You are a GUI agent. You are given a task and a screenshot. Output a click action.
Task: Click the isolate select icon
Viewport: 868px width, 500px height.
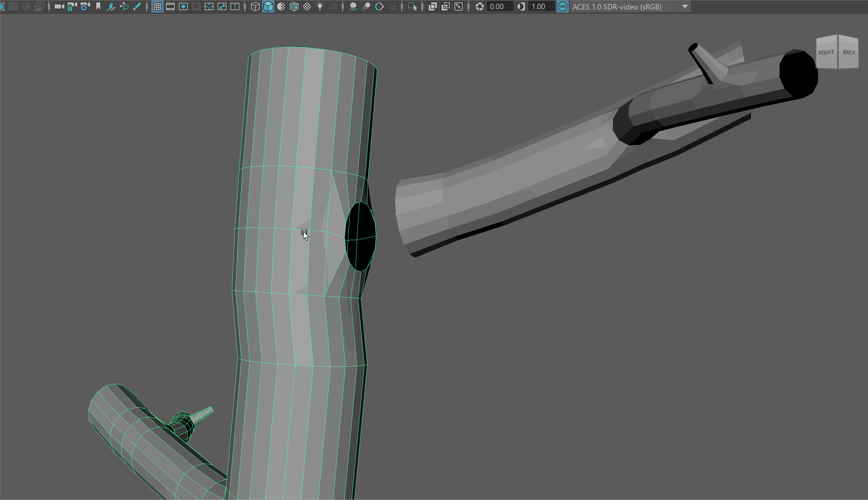[412, 6]
